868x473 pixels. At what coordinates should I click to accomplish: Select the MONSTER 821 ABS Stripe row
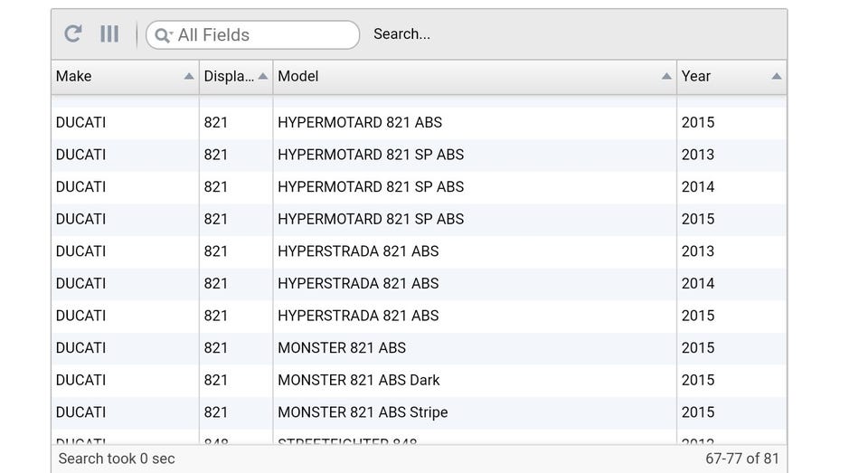[363, 412]
